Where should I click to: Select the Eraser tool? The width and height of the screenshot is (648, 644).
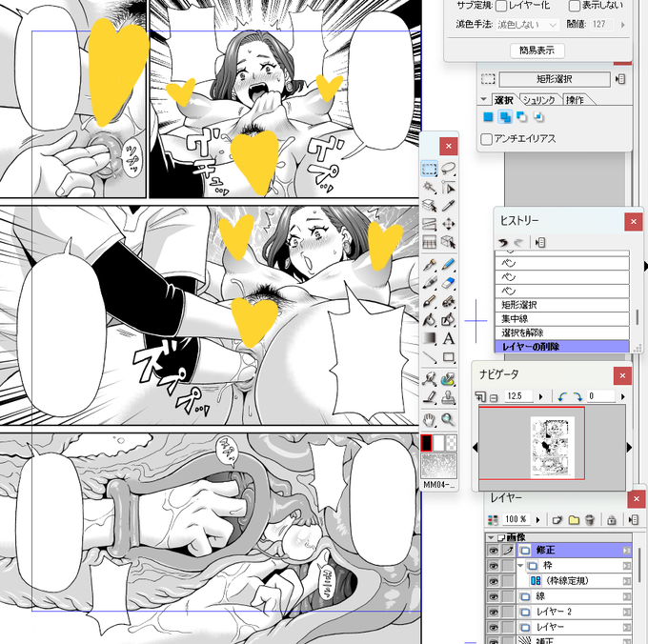click(x=449, y=283)
